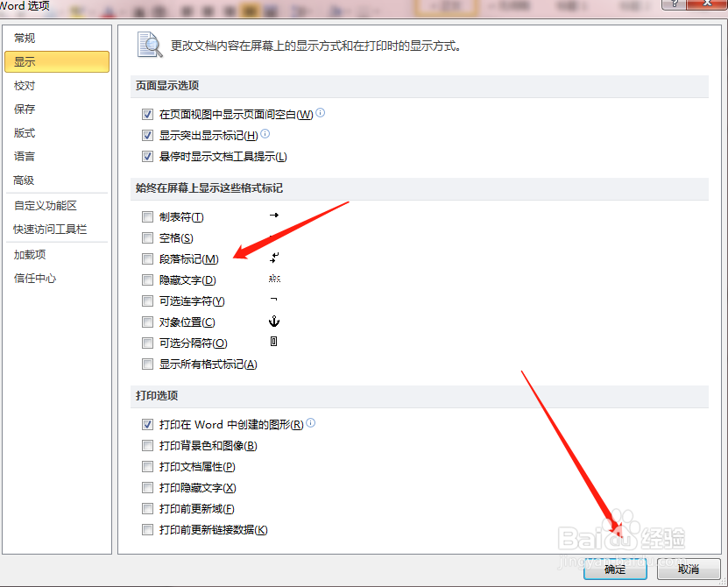Click the 取消 button
Viewport: 728px width, 587px height.
point(689,569)
